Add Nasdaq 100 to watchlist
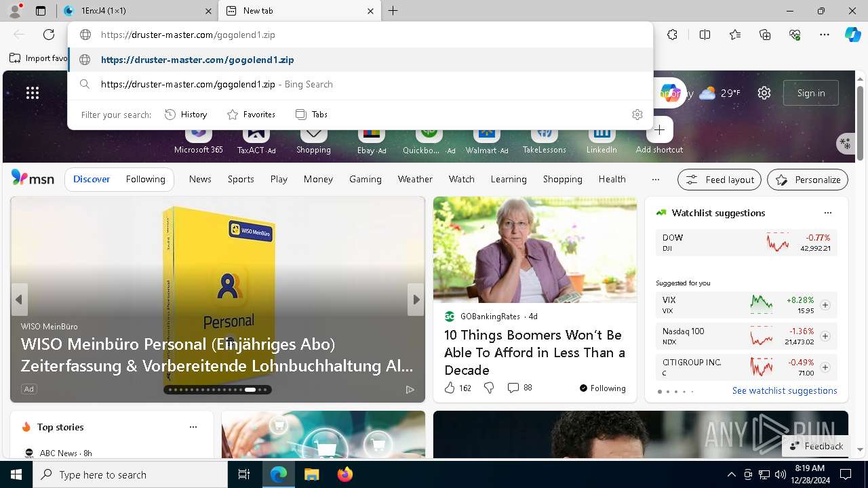Image resolution: width=868 pixels, height=488 pixels. coord(825,336)
